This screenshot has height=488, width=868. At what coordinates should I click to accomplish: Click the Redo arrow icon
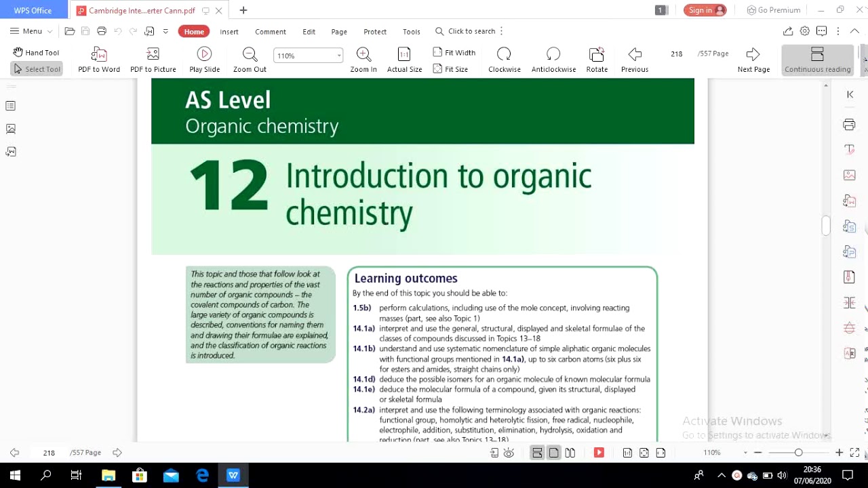pyautogui.click(x=133, y=31)
